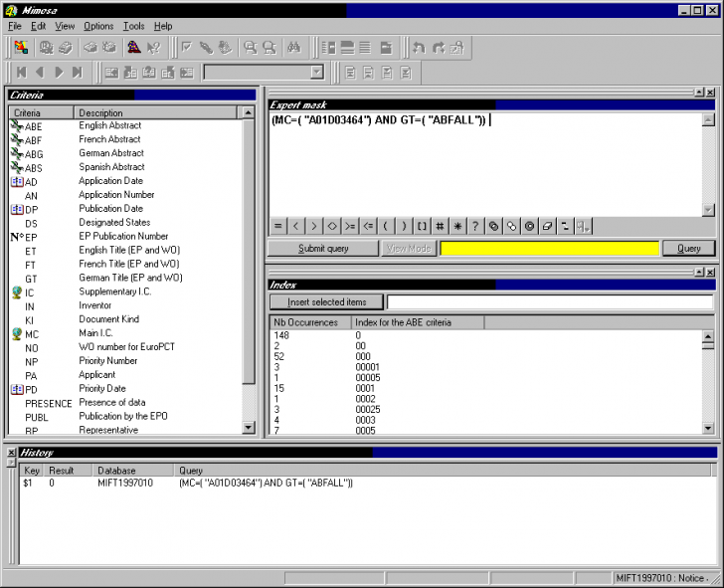Activate the context help pointer icon

(153, 48)
